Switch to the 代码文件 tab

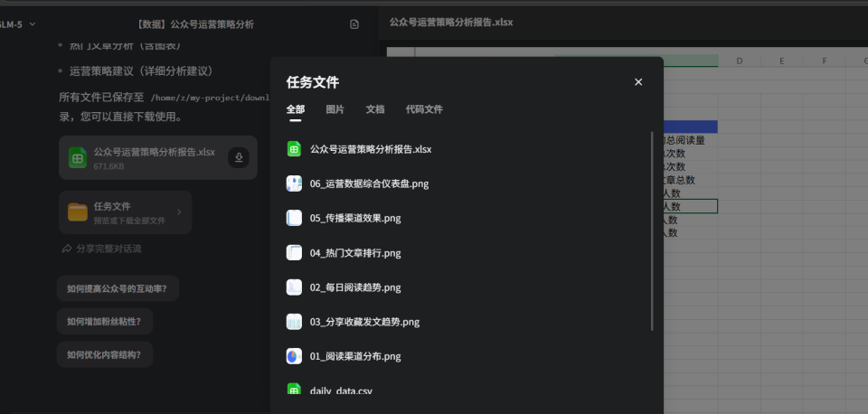tap(424, 109)
